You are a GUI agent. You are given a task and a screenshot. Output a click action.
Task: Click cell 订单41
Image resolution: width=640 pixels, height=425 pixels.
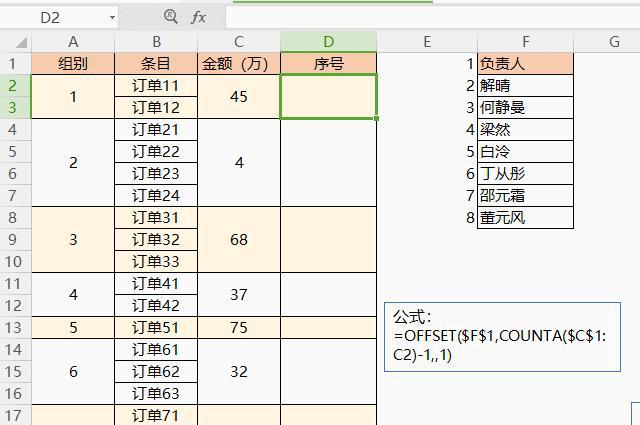click(x=156, y=284)
